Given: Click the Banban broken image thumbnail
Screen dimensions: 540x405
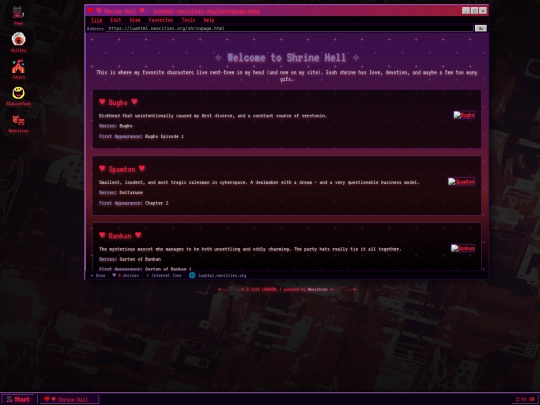Looking at the screenshot, I should pyautogui.click(x=463, y=248).
